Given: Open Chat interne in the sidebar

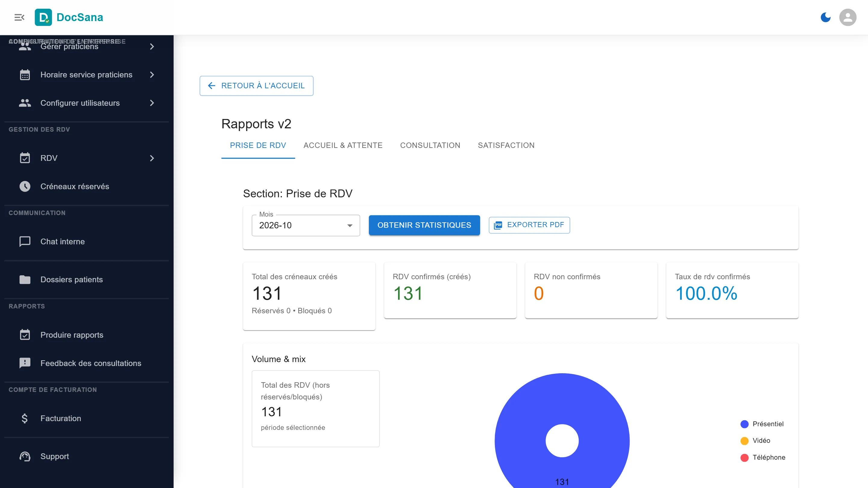Looking at the screenshot, I should click(86, 242).
